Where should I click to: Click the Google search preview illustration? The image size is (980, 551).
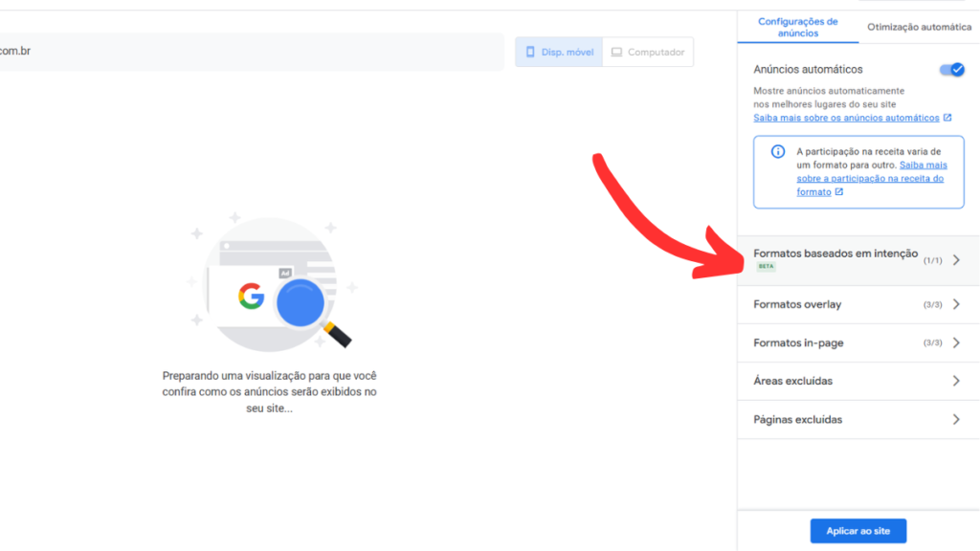tap(273, 282)
